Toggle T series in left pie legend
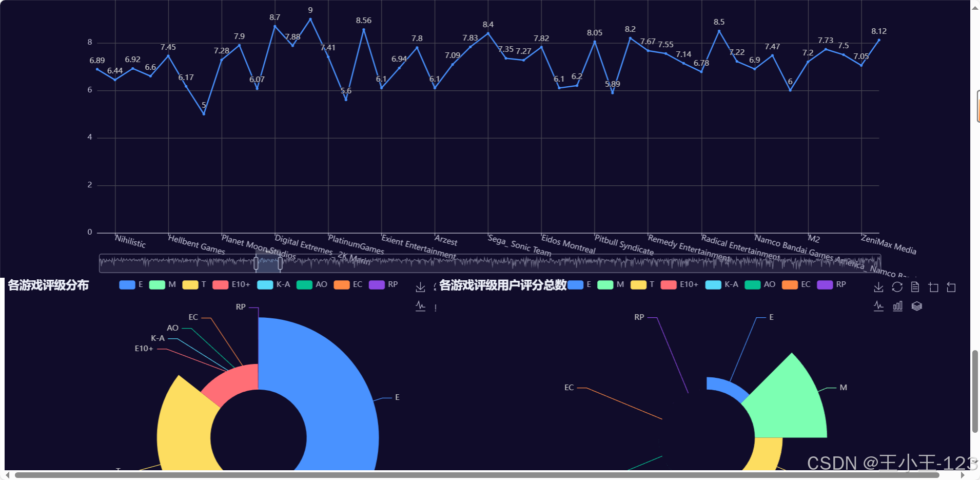The width and height of the screenshot is (980, 480). tap(194, 284)
